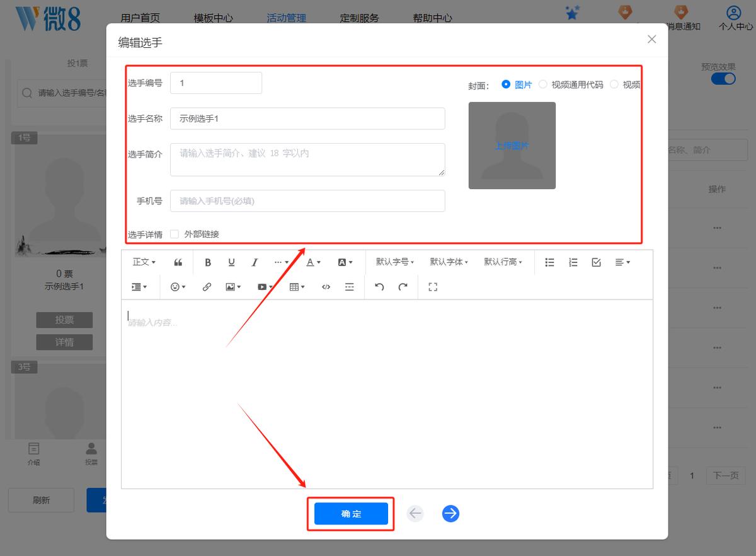Go to 活动管理 in the top navigation
This screenshot has width=756, height=556.
[x=286, y=18]
